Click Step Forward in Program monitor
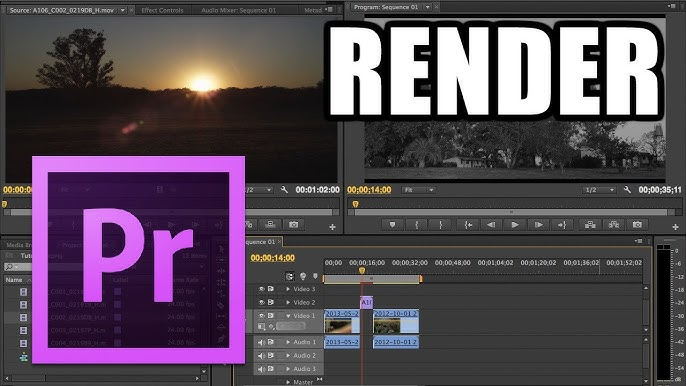This screenshot has width=686, height=386. (x=539, y=225)
